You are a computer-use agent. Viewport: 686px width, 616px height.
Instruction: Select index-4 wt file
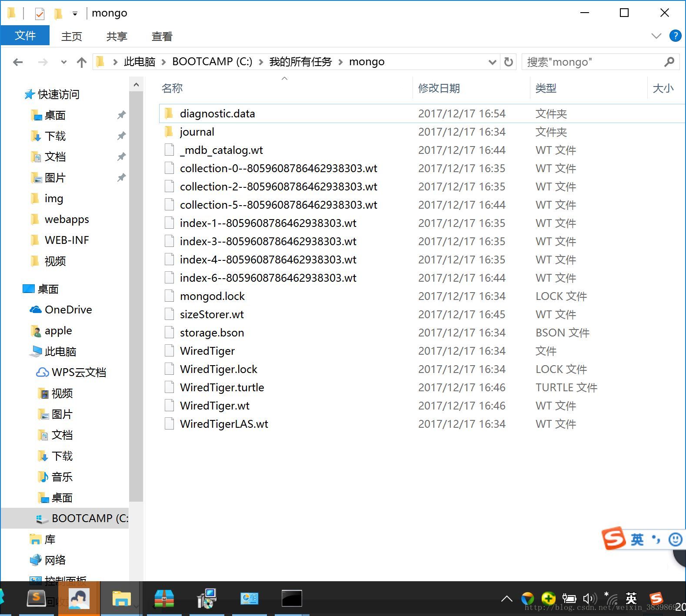tap(268, 260)
